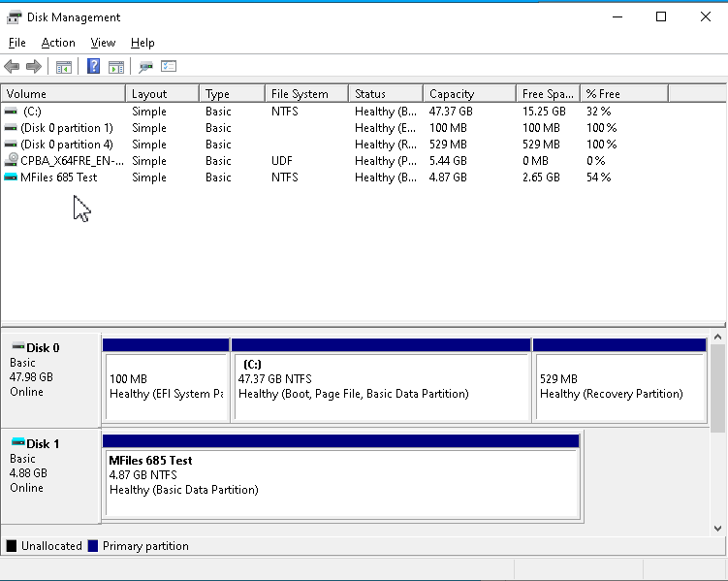Sort by the Capacity column header

tap(469, 94)
